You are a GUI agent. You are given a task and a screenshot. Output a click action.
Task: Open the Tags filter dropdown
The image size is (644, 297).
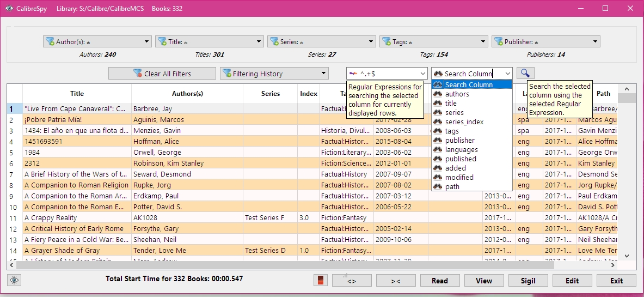434,41
